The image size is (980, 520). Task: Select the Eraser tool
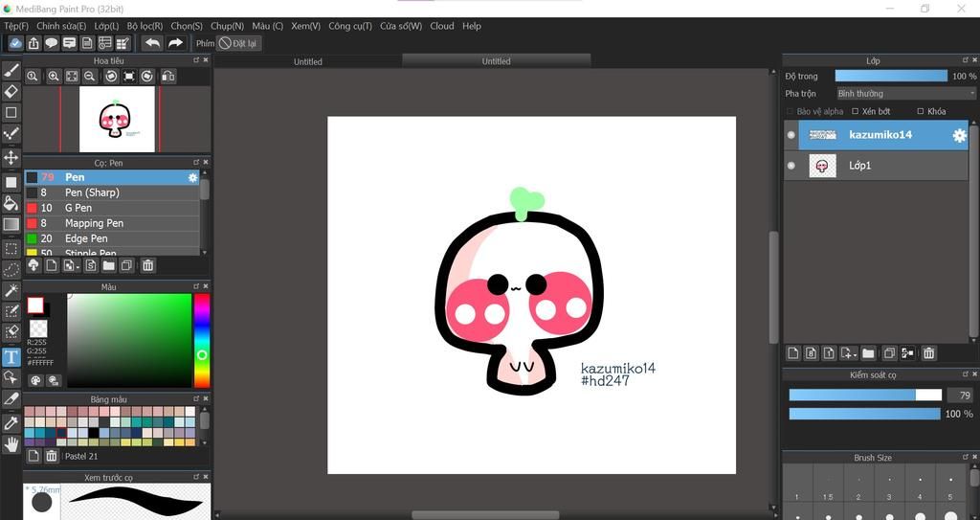11,91
